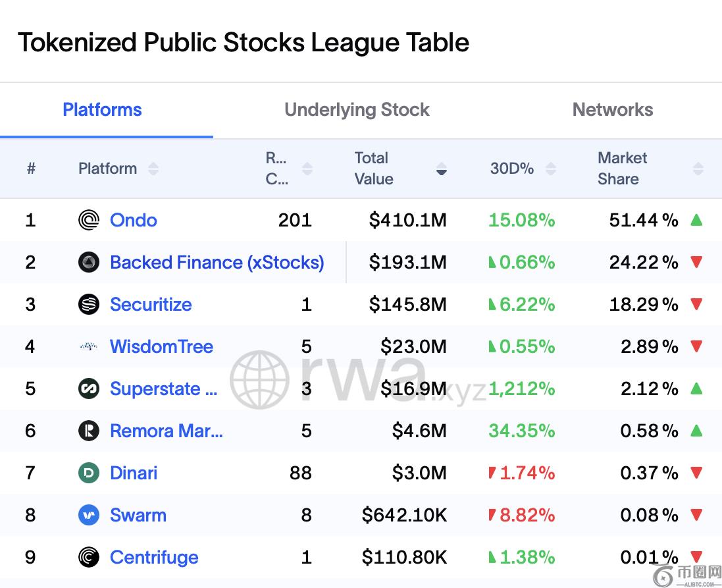
Task: Click the Backed Finance xStocks logo icon
Action: 89,262
